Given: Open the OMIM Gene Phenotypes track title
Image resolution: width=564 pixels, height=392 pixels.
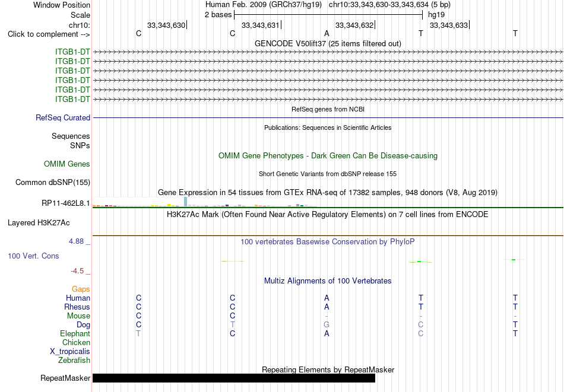Looking at the screenshot, I should tap(328, 155).
